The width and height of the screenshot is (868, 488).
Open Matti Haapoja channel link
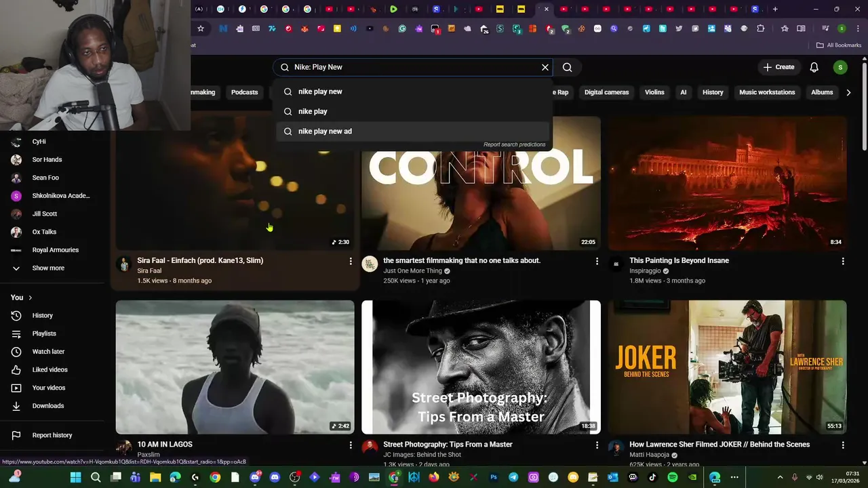649,455
